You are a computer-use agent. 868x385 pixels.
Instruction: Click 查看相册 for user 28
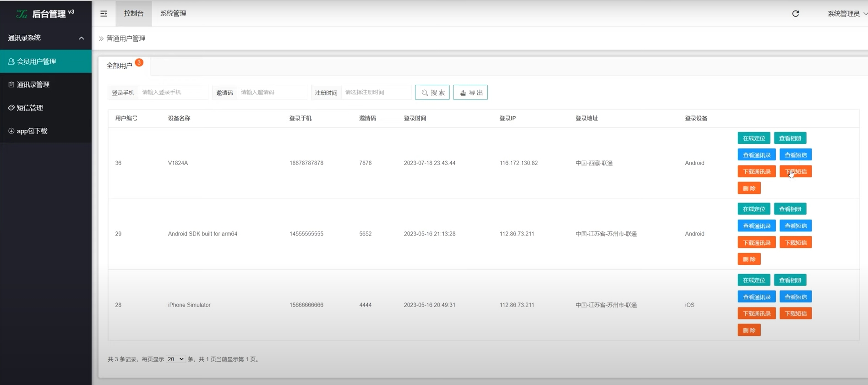790,280
